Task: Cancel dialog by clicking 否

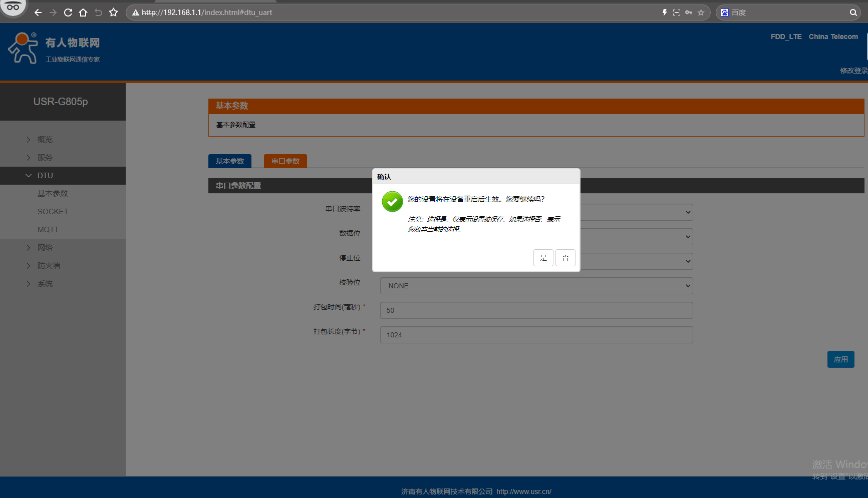Action: [565, 258]
